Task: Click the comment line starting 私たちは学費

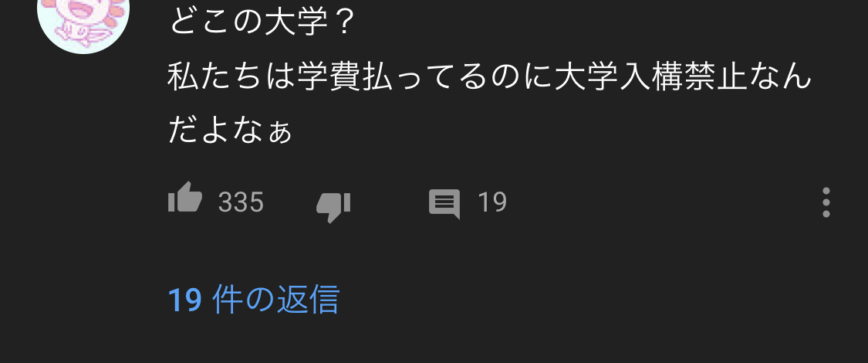Action: point(489,77)
